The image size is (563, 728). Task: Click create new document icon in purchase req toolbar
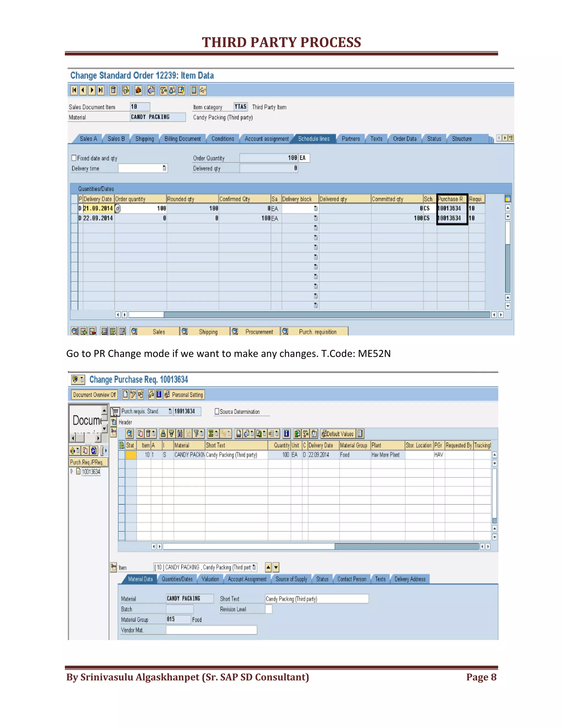pos(125,395)
